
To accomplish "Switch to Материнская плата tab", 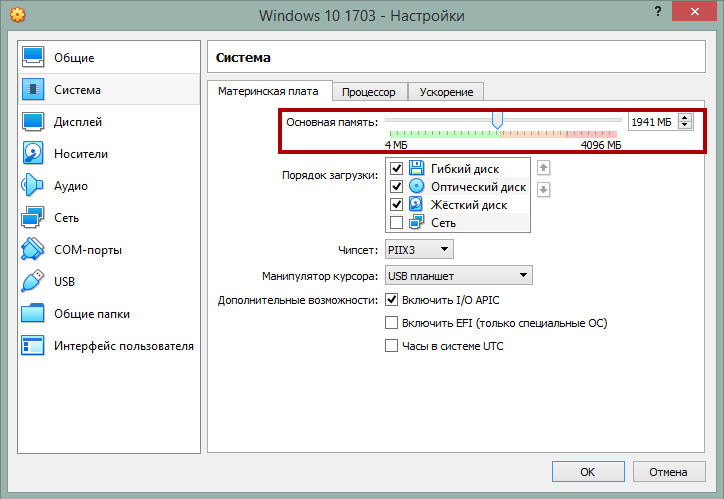I will click(268, 91).
